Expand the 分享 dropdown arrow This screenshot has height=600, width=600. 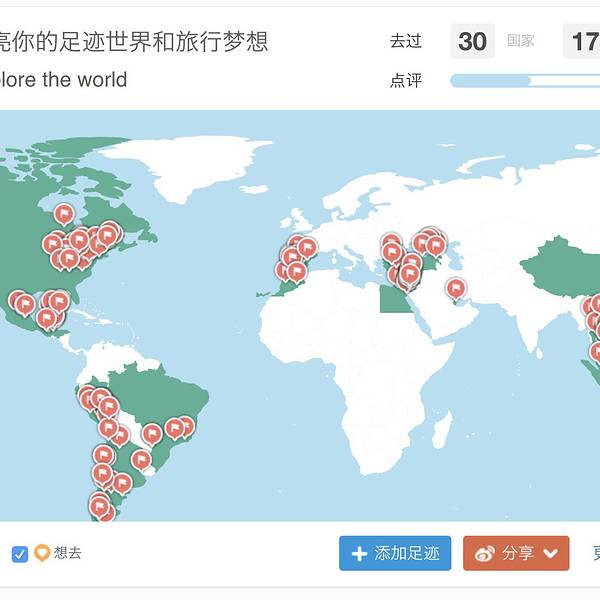(x=551, y=554)
